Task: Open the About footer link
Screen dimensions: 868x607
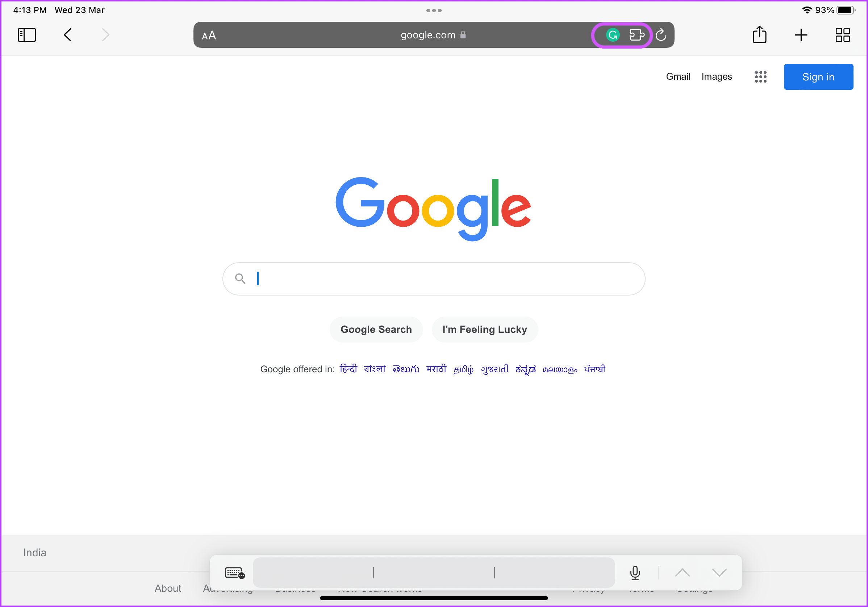Action: (x=168, y=589)
